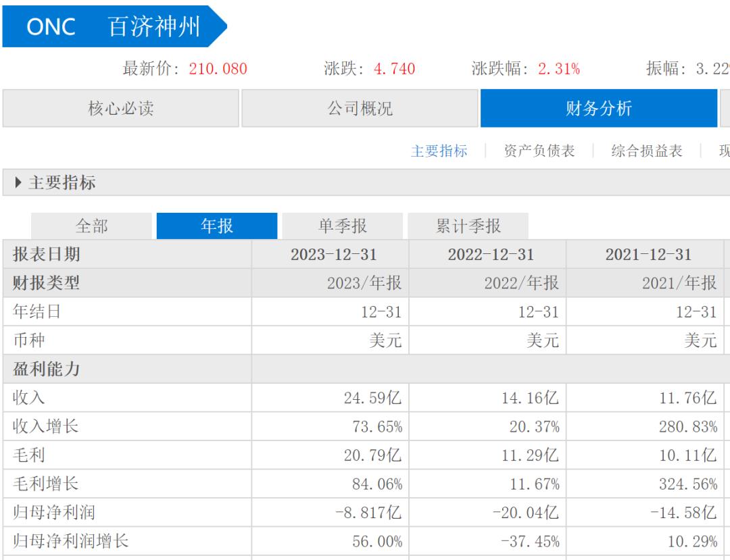The image size is (730, 560).
Task: Click the latest price 210.080 value
Action: click(x=218, y=69)
